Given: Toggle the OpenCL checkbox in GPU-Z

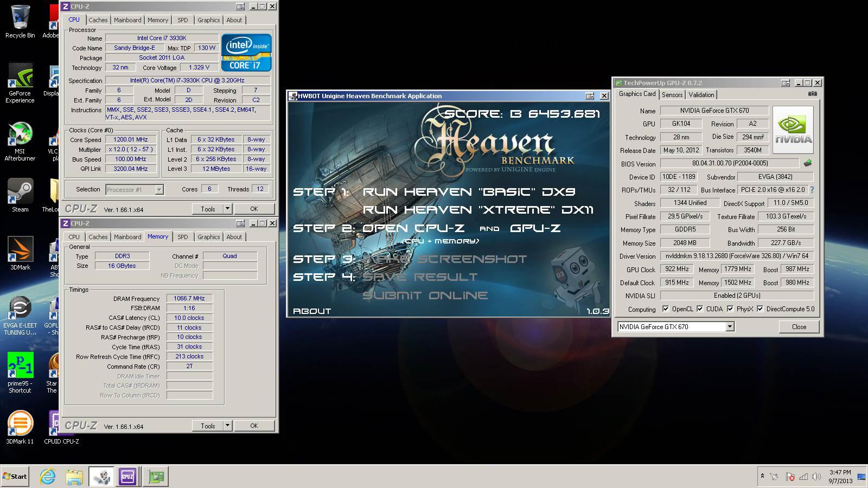Looking at the screenshot, I should (666, 309).
